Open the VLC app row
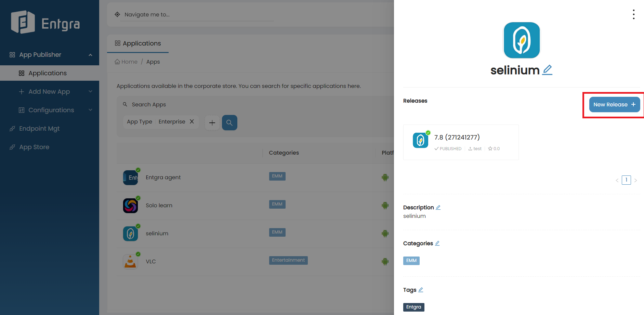The width and height of the screenshot is (644, 315). [255, 262]
